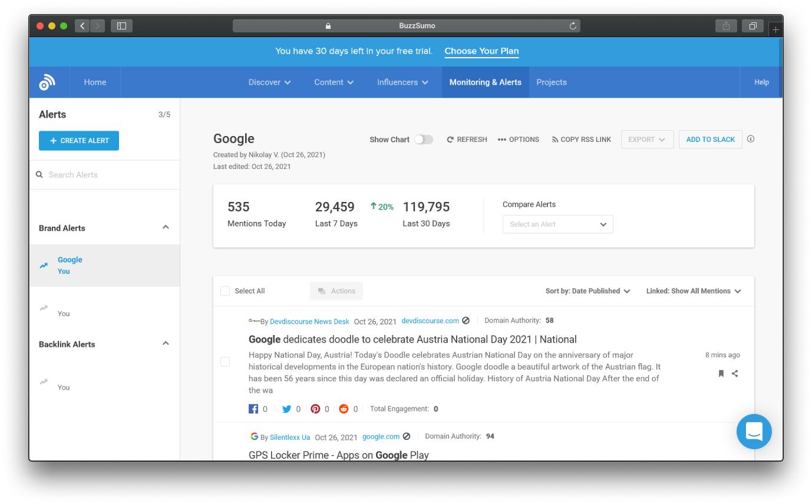Open the Influencers dropdown menu

402,82
